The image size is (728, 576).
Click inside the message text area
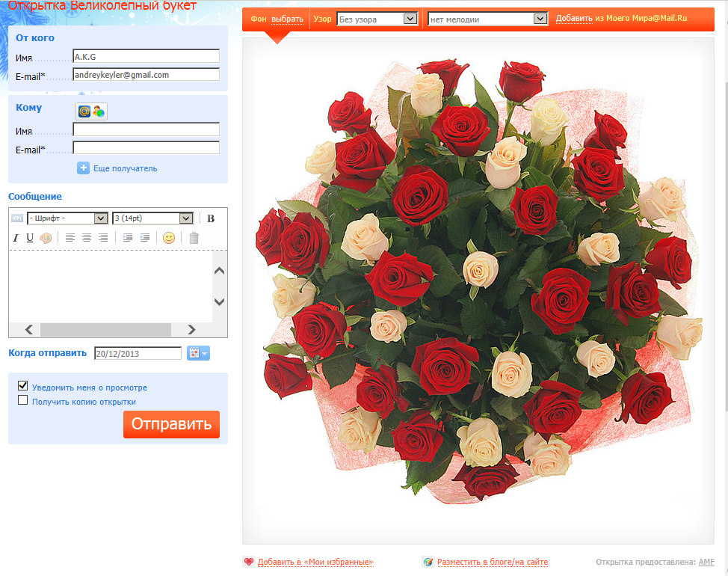(x=111, y=287)
